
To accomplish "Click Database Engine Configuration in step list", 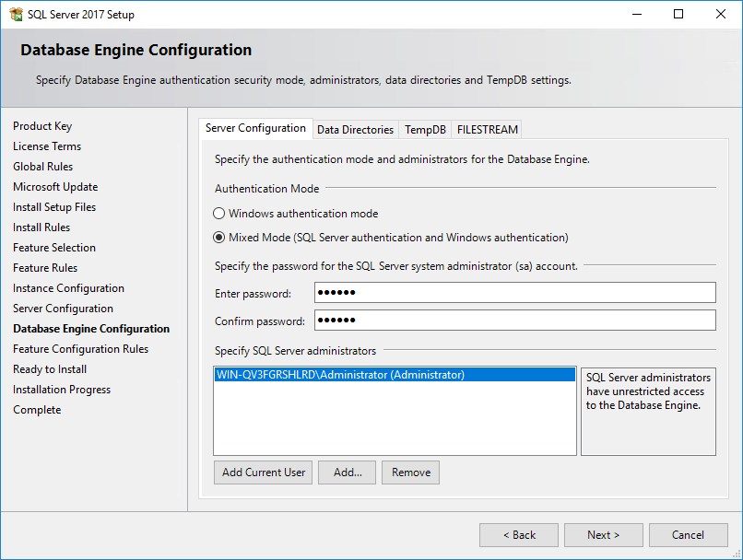I will coord(91,329).
